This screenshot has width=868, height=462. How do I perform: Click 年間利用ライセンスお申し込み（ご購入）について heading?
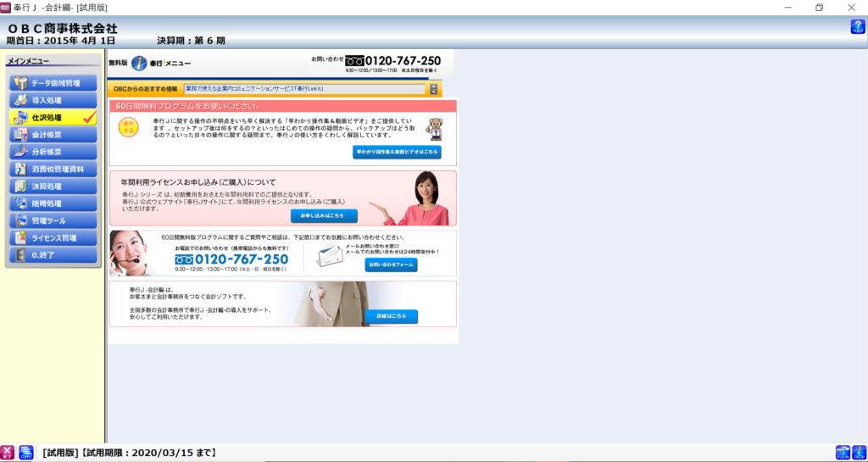pos(198,182)
